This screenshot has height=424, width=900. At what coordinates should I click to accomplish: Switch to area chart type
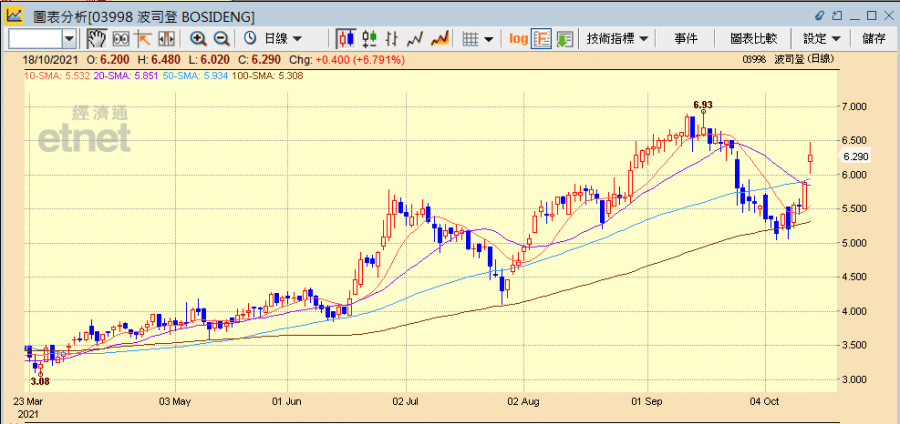coord(438,38)
